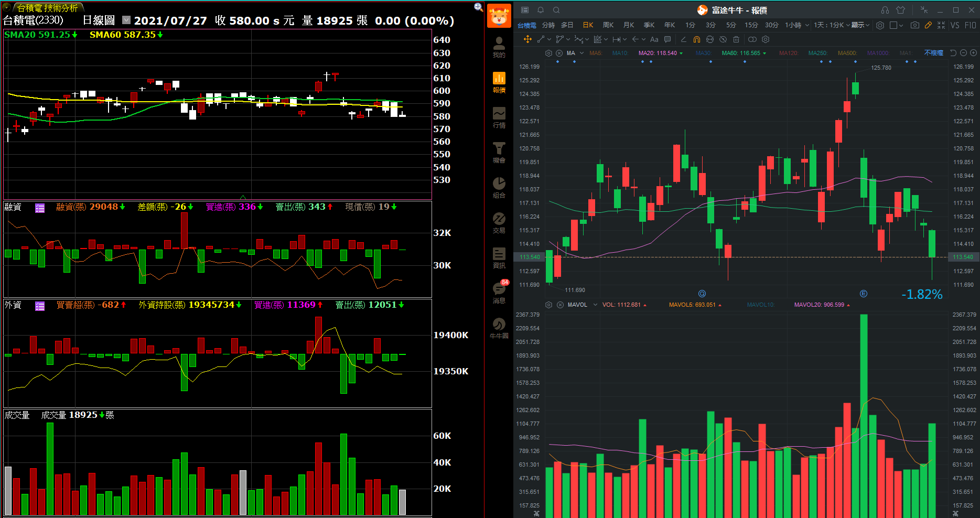Expand the arrow drawing tool dropdown
Viewport: 980px width, 518px height.
tap(643, 39)
